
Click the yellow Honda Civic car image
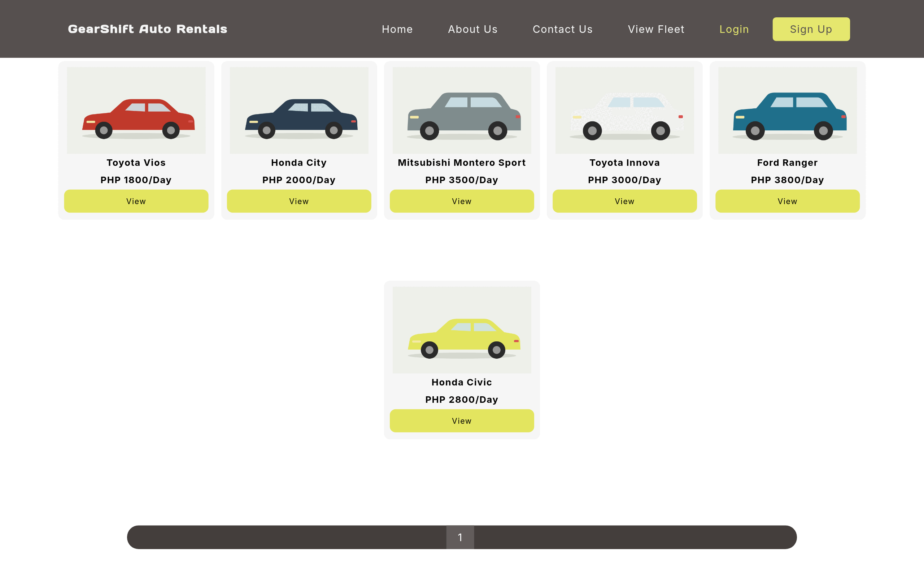(x=462, y=330)
